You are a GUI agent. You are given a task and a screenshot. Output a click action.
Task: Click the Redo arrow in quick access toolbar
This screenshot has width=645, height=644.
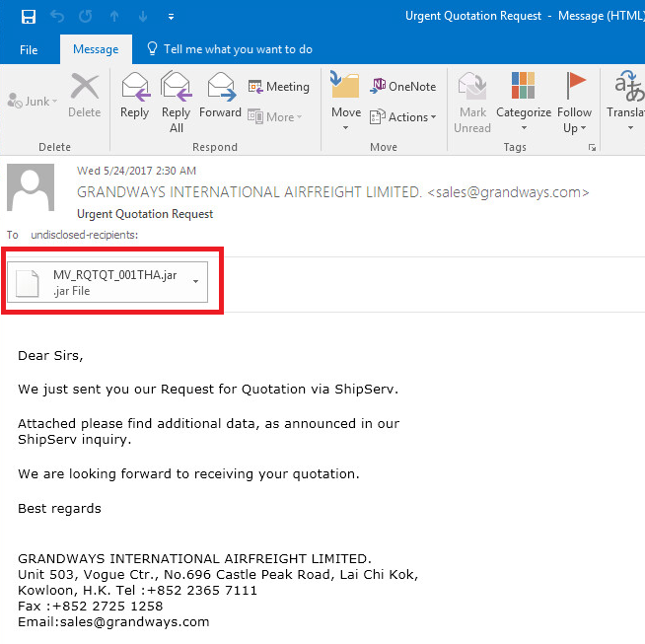(x=86, y=17)
